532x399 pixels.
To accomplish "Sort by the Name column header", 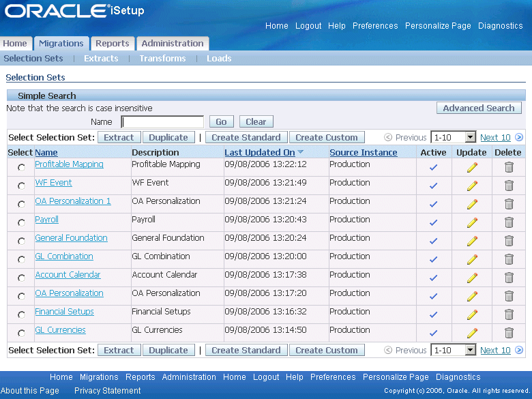I will click(46, 152).
